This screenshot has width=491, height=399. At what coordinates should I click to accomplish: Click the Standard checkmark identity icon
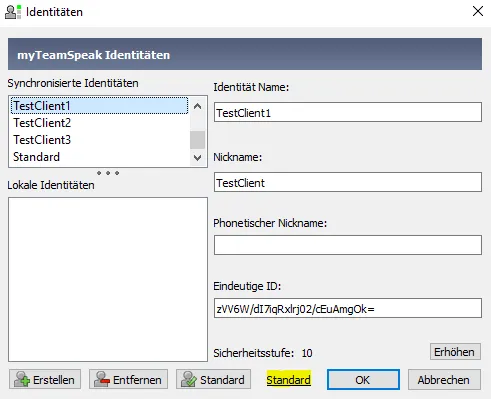[x=189, y=379]
